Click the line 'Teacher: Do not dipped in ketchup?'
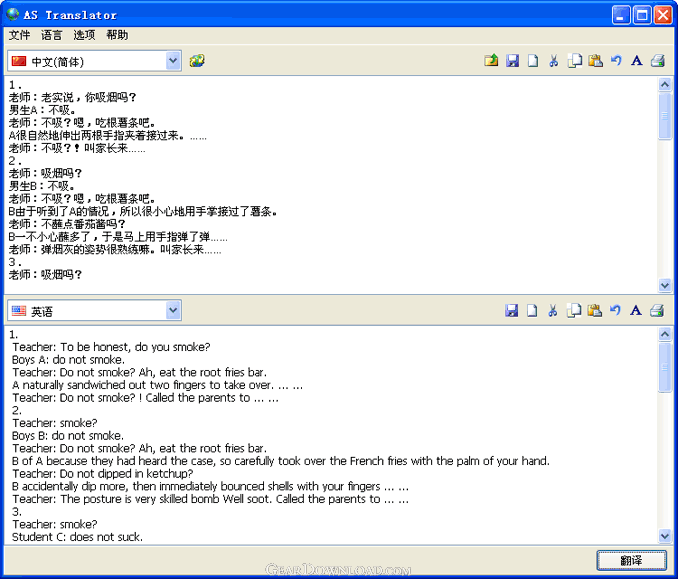The height and width of the screenshot is (579, 678). [102, 474]
